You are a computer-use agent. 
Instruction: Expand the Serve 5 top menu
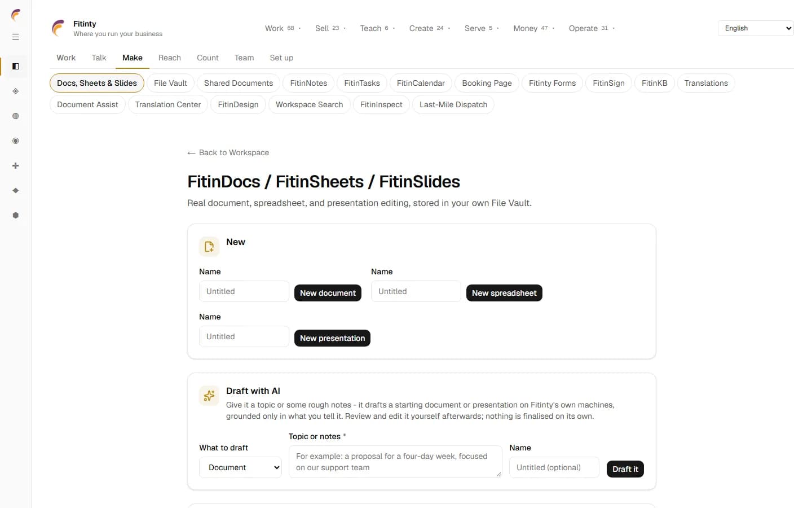point(482,28)
